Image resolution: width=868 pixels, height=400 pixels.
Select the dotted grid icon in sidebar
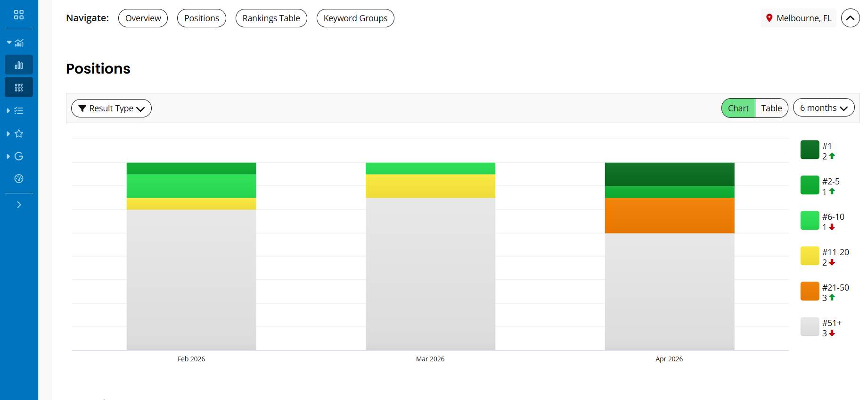(19, 88)
